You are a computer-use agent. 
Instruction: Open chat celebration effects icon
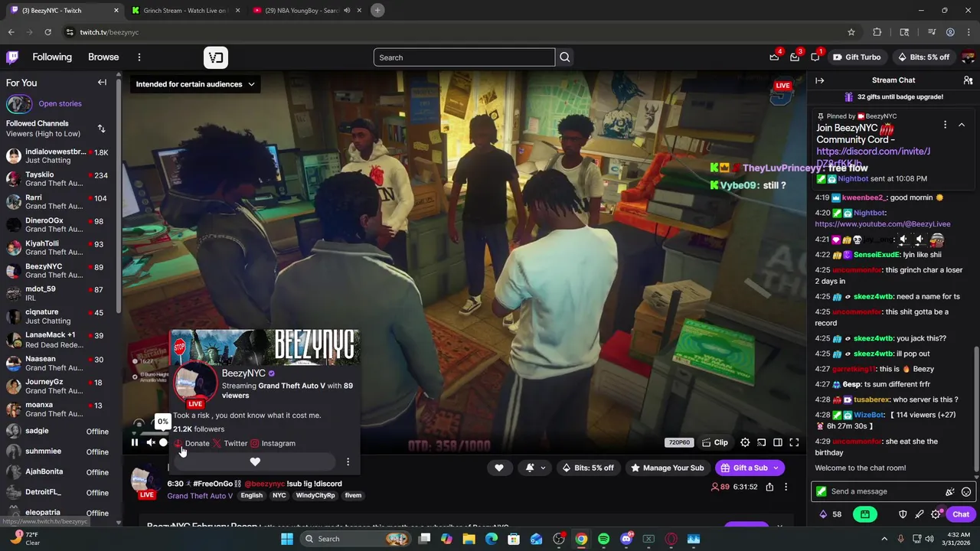[x=950, y=492]
